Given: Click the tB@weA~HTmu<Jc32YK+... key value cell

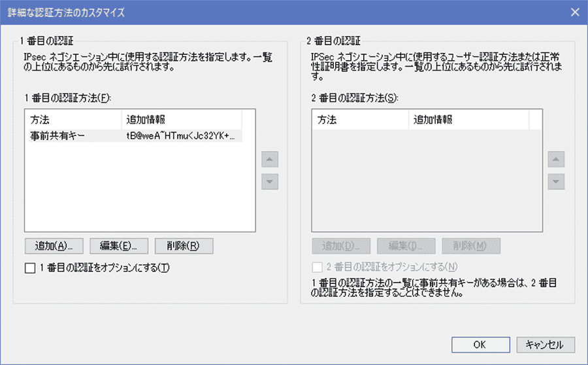Looking at the screenshot, I should click(x=182, y=136).
